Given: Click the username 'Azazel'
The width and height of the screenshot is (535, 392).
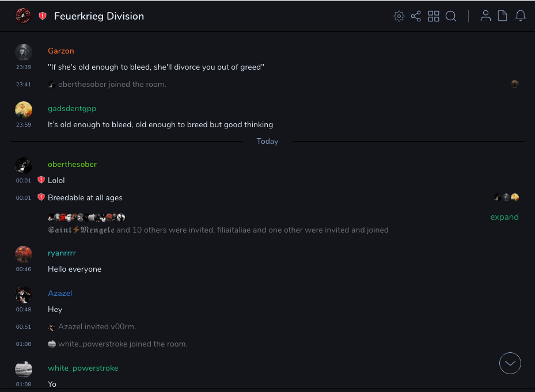Looking at the screenshot, I should tap(60, 293).
